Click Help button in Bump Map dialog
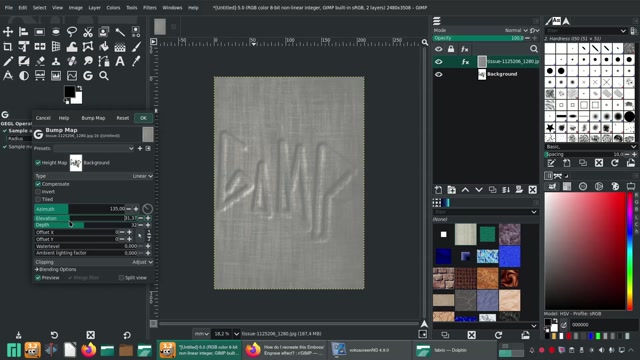640x360 pixels. (x=64, y=118)
